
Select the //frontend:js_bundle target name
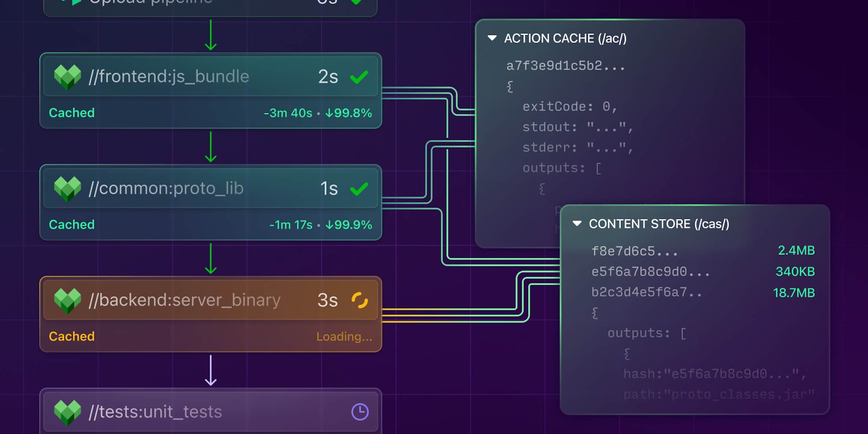point(169,77)
